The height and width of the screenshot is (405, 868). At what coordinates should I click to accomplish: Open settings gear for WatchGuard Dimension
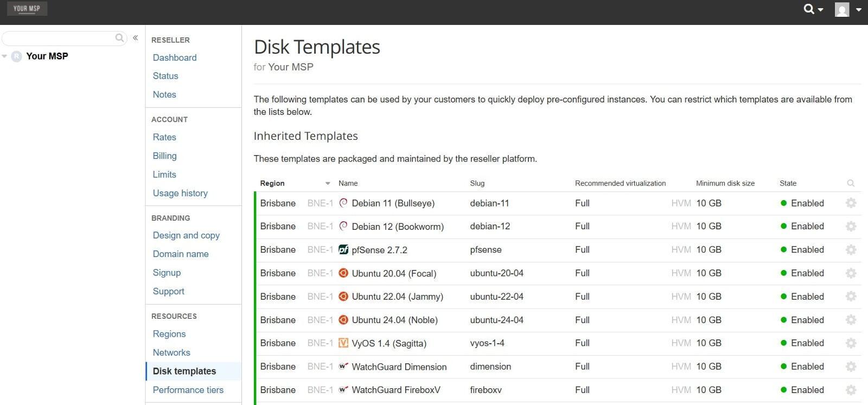(x=851, y=367)
